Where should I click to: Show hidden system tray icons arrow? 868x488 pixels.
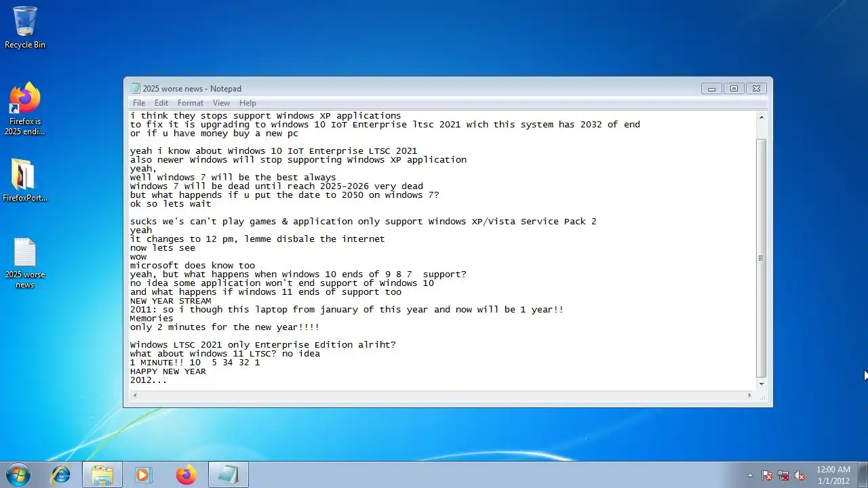coord(750,475)
